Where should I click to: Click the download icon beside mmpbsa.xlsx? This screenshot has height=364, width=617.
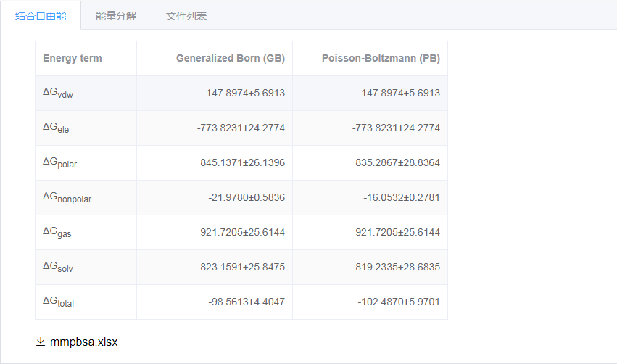click(x=41, y=342)
